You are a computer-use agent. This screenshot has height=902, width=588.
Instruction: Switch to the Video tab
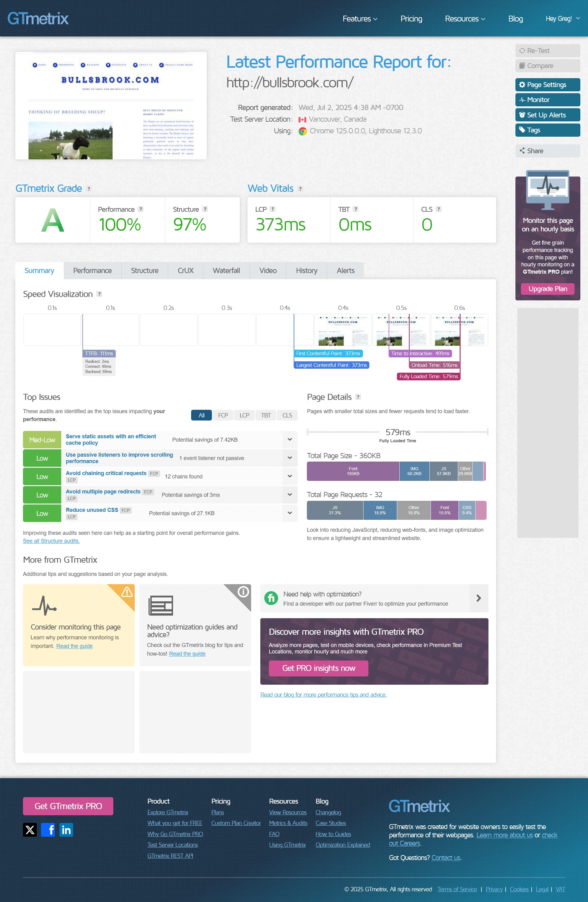pos(268,271)
